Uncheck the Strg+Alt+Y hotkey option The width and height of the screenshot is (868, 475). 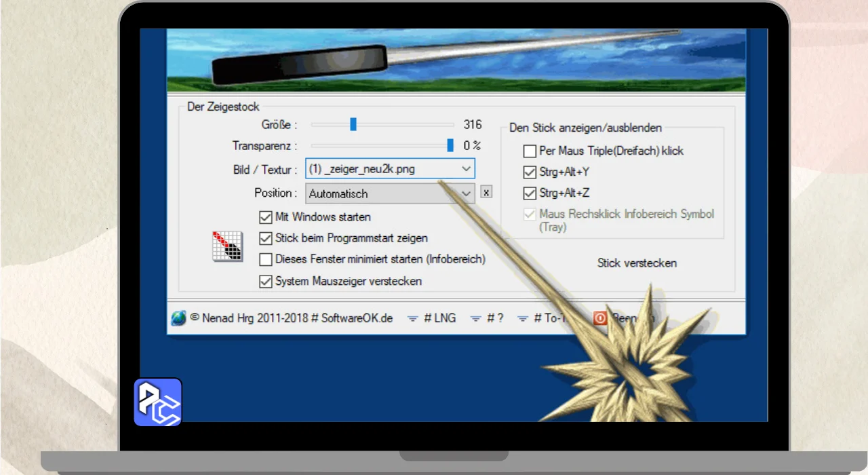point(530,172)
